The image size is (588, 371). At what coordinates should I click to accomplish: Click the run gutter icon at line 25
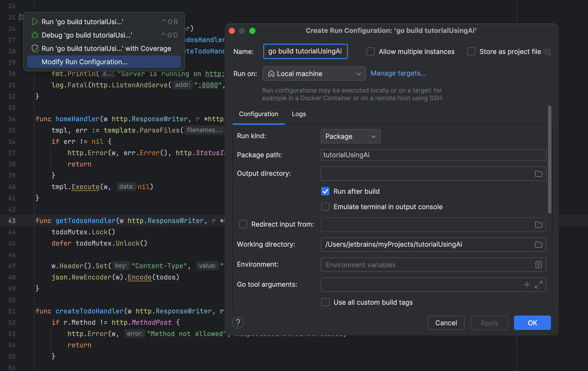click(x=21, y=17)
